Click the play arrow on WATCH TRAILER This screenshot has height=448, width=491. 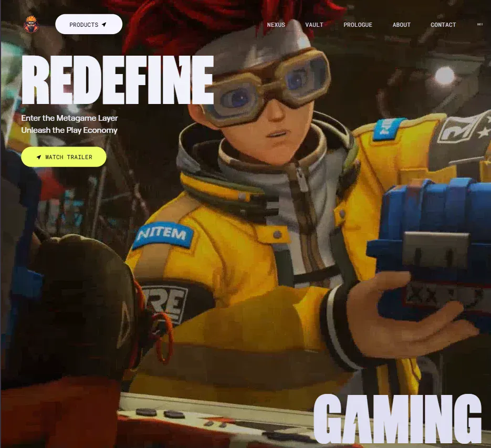point(38,157)
